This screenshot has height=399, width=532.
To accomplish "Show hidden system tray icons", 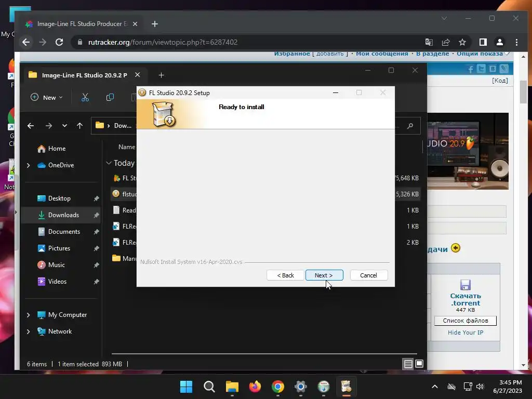I will coord(435,387).
